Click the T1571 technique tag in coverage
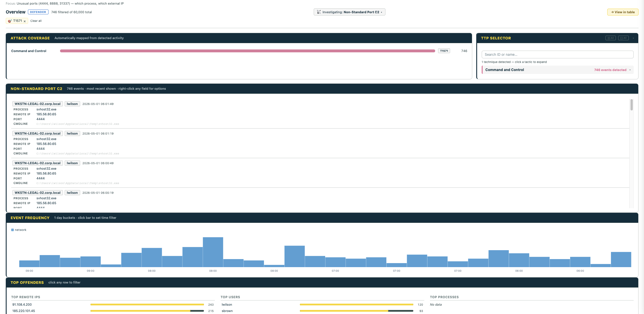 (x=444, y=51)
